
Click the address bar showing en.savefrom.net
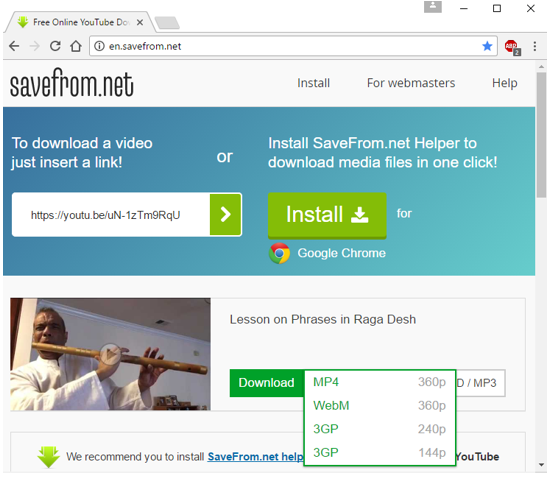[293, 46]
